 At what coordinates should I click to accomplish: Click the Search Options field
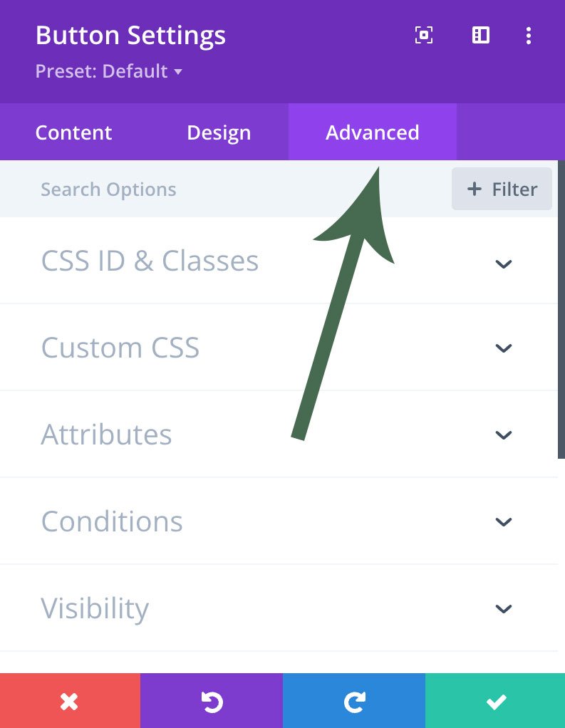pos(214,189)
